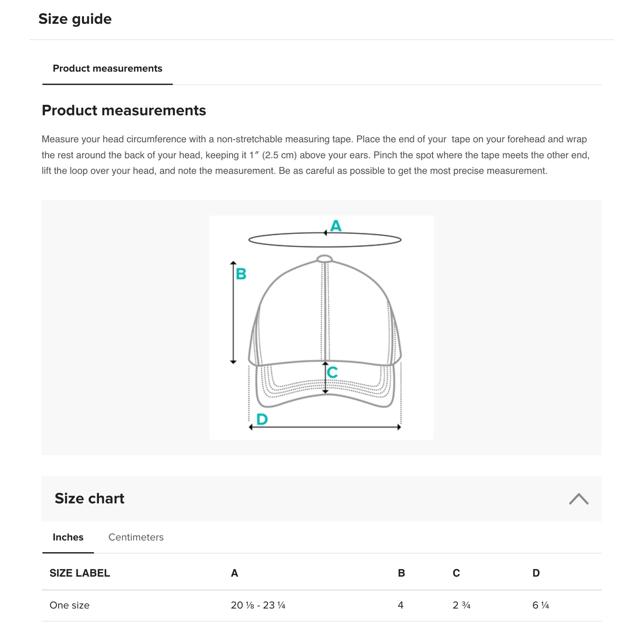644x644 pixels.
Task: Click the teal D label in cap diagram
Action: pos(262,419)
